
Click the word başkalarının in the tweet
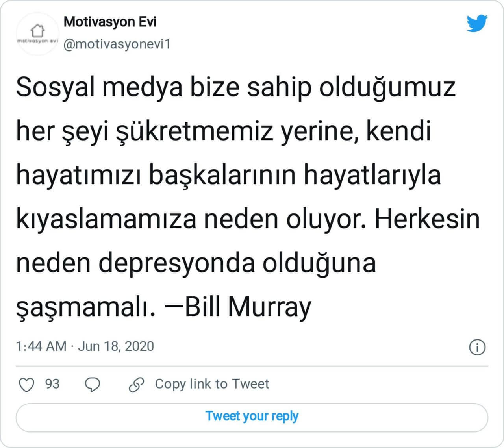(x=222, y=175)
